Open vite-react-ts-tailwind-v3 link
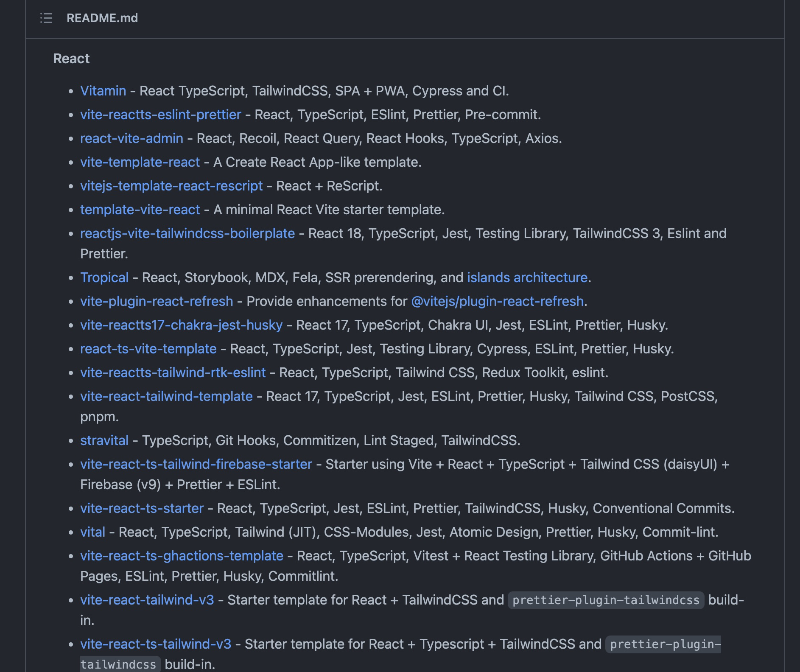800x672 pixels. pos(156,644)
